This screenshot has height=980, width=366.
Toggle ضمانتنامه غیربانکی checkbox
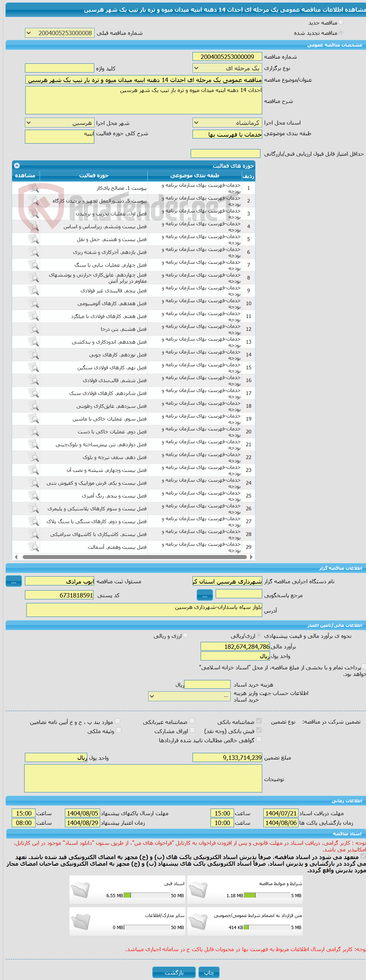pos(192,721)
